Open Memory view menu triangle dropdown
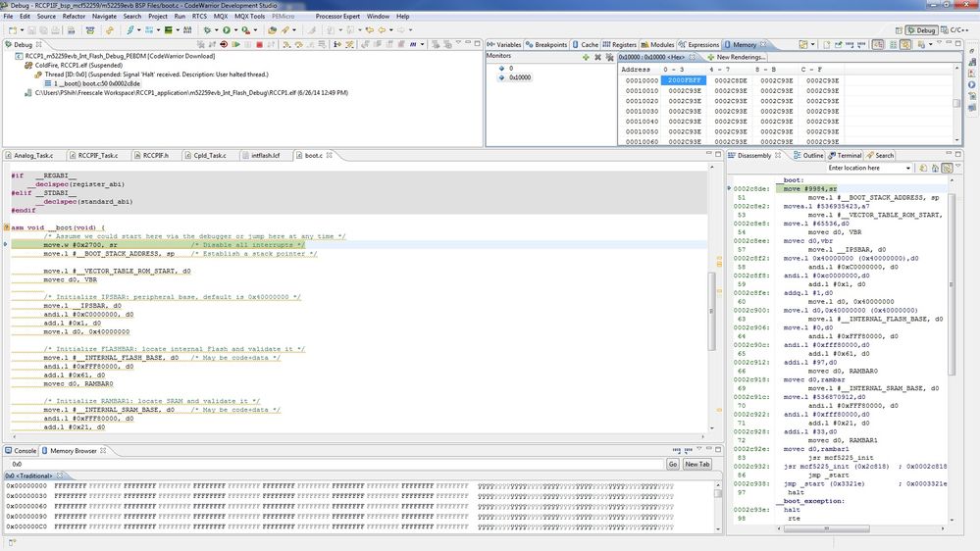Viewport: 980px width, 551px height. (x=940, y=42)
